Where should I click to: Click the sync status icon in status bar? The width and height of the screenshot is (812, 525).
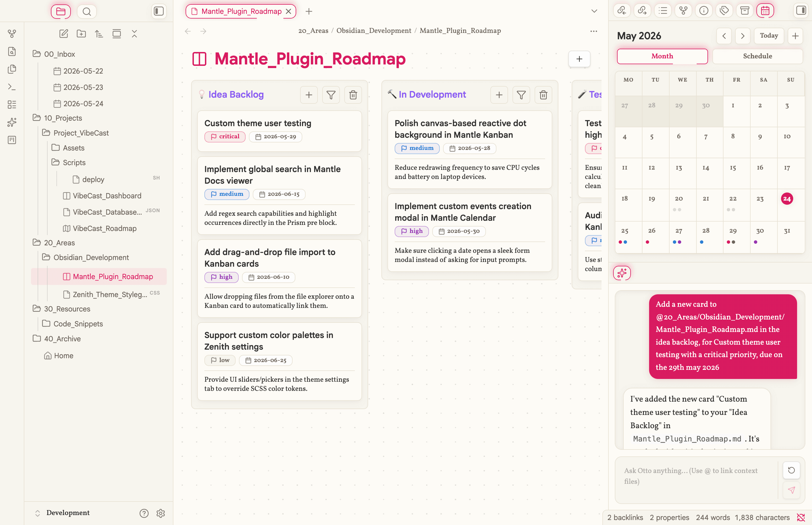(801, 518)
